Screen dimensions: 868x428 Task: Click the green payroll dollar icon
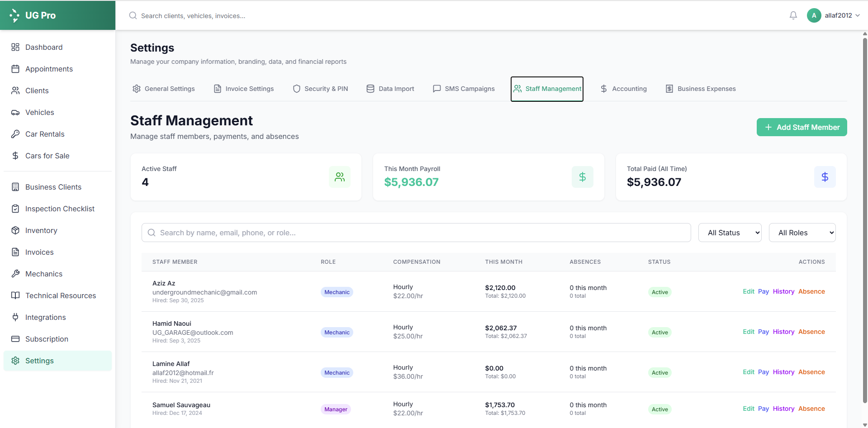(582, 177)
